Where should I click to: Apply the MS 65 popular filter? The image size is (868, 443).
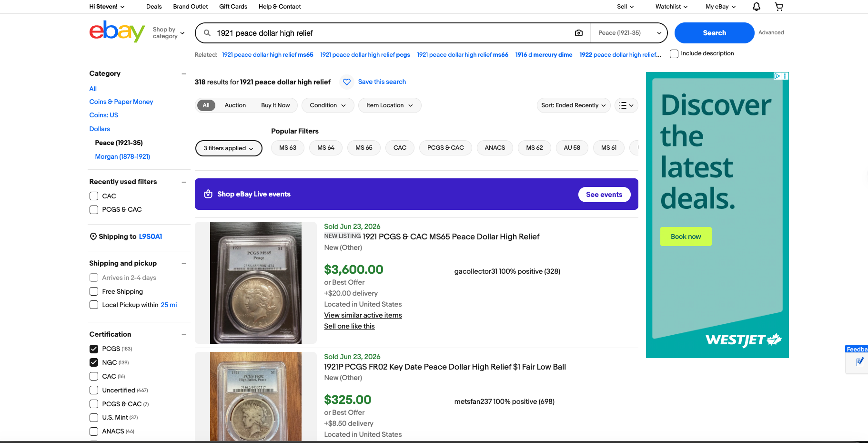coord(364,148)
